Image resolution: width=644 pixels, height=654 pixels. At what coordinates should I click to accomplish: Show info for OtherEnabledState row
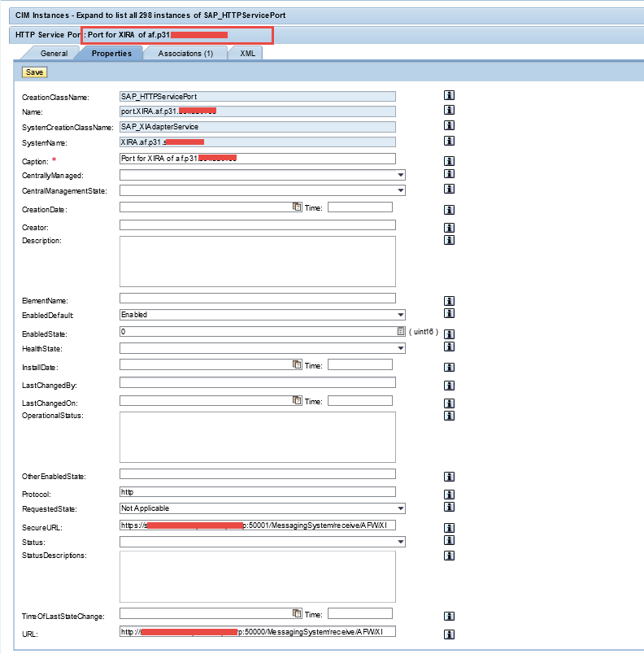click(x=449, y=477)
